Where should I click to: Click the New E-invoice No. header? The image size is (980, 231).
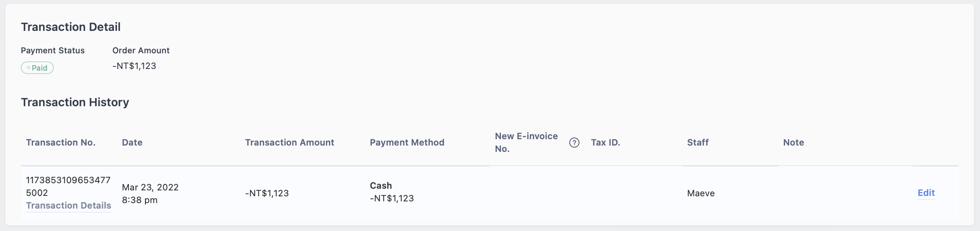point(526,143)
